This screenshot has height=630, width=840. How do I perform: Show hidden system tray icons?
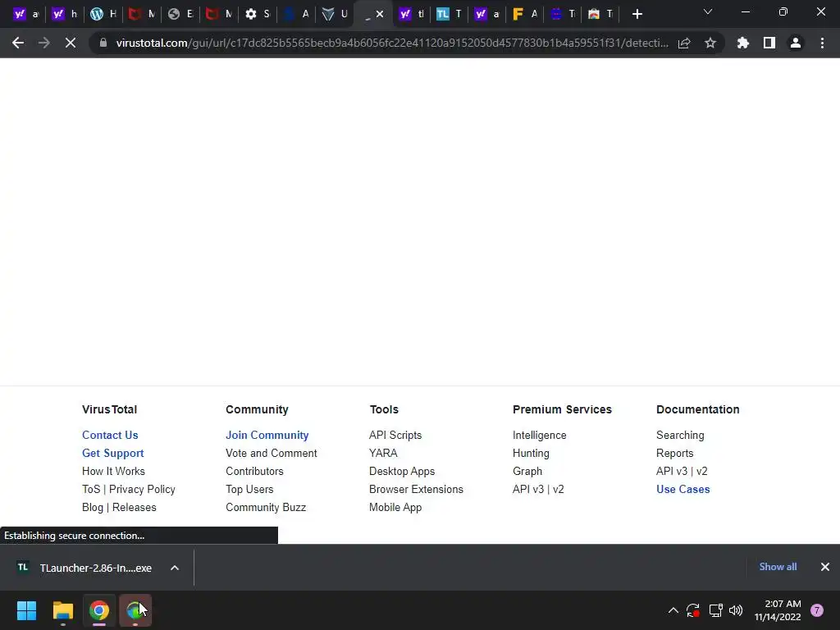coord(673,610)
